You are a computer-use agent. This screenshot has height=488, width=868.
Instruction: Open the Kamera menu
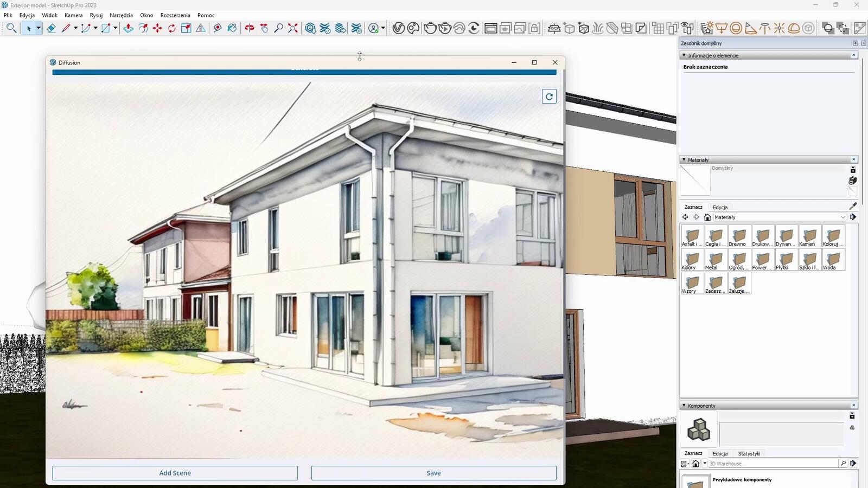[73, 15]
